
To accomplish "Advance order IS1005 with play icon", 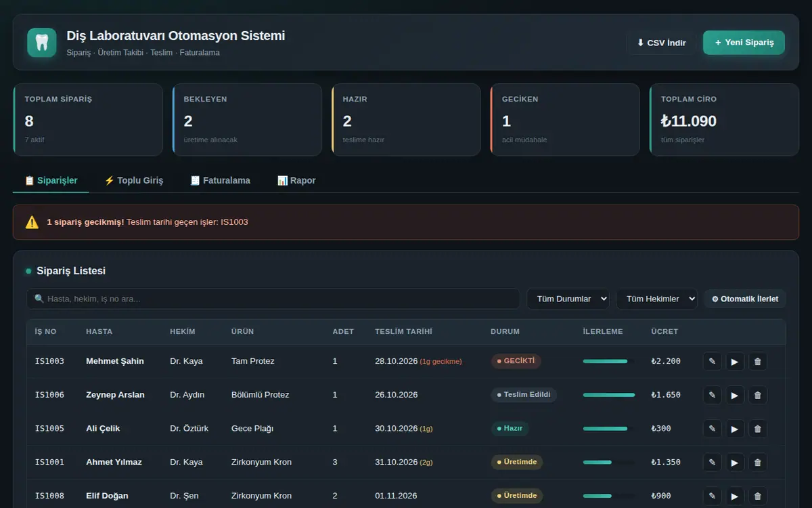I will pos(735,428).
